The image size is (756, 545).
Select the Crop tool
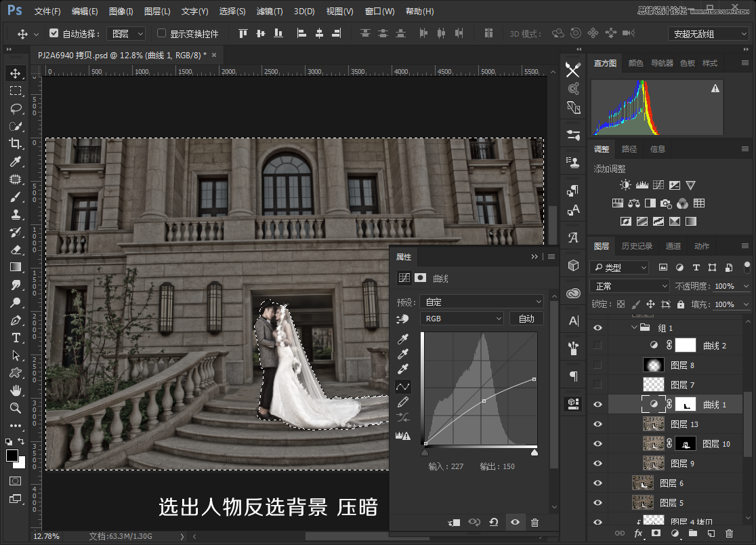15,143
